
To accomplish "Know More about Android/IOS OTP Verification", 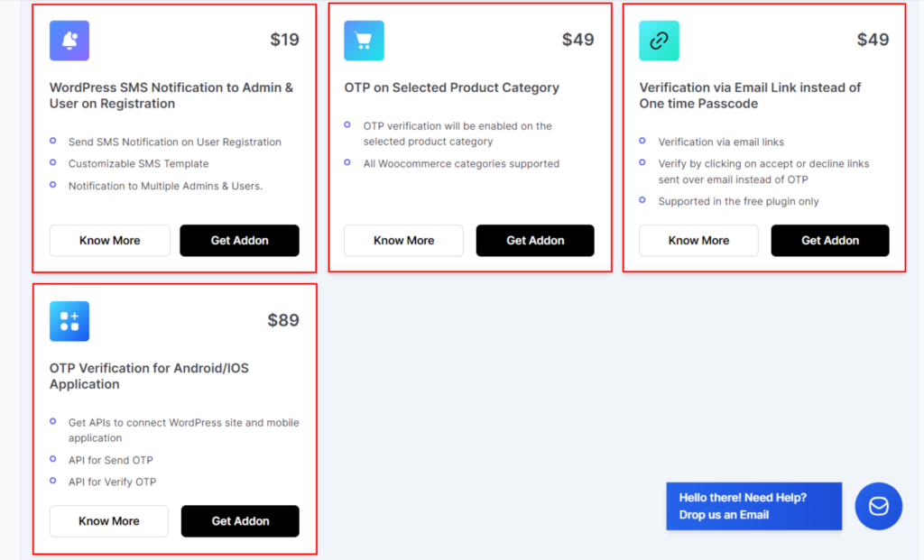I will point(109,521).
